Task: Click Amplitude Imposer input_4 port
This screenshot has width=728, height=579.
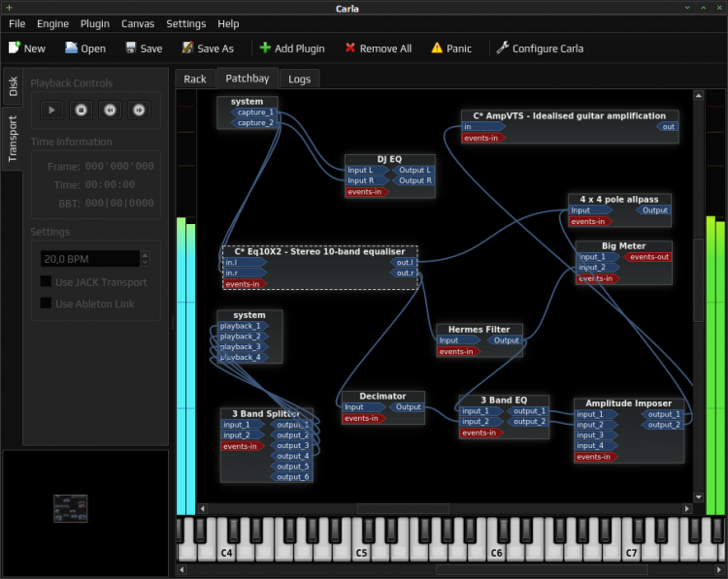Action: coord(596,445)
